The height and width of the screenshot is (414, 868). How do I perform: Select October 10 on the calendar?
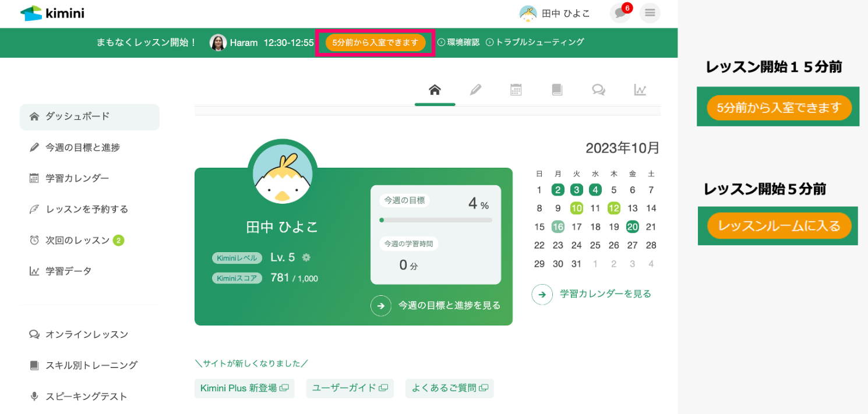[577, 208]
